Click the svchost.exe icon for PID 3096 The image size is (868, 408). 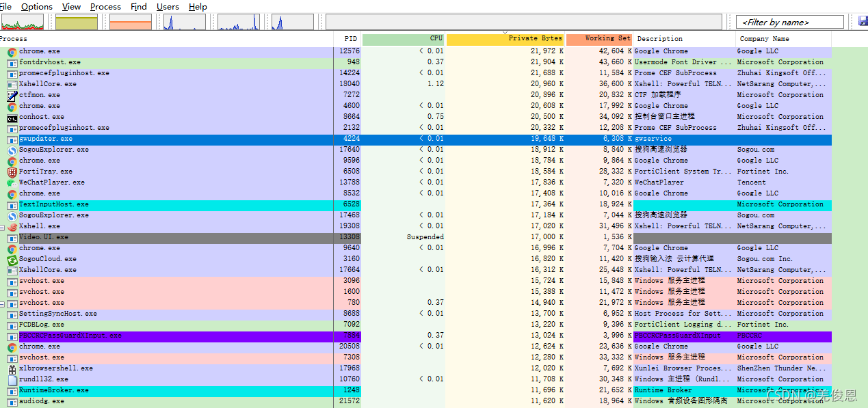pos(12,281)
